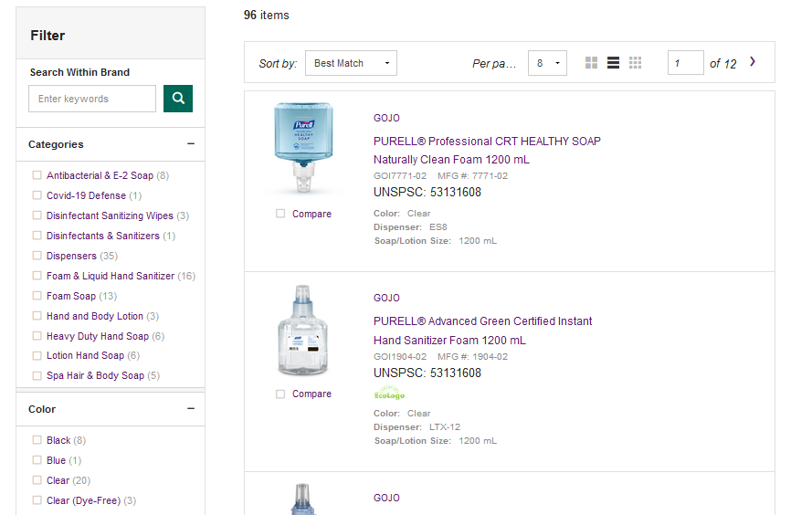Open PURELL Professional CRT HEALTHY SOAP link
The height and width of the screenshot is (515, 812).
point(487,150)
